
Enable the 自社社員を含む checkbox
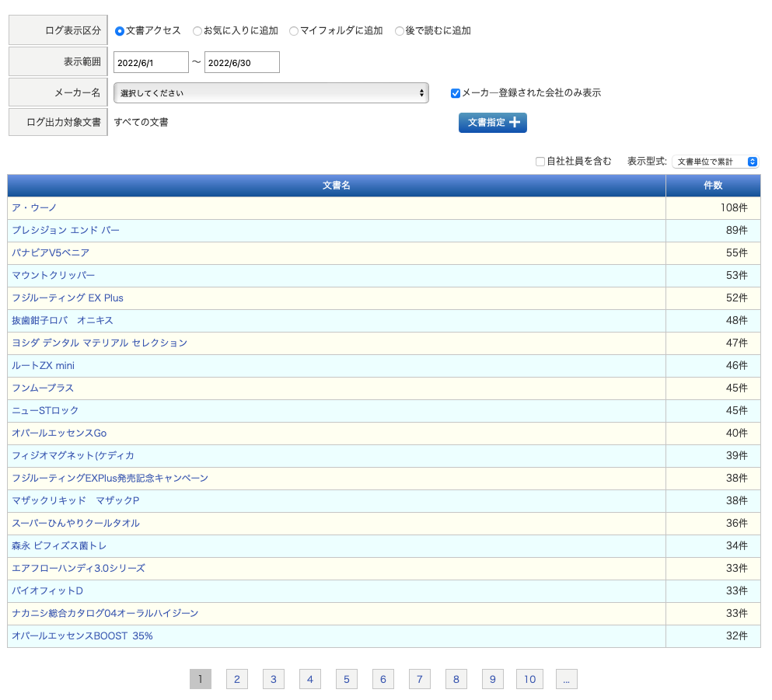tap(540, 162)
